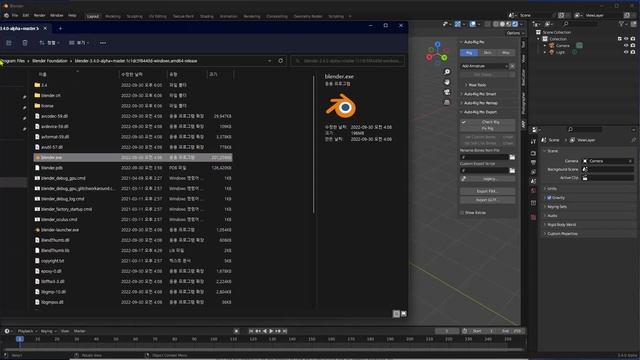The width and height of the screenshot is (640, 360).
Task: Click the delete trash icon in Explorer toolbar
Action: pos(25,42)
